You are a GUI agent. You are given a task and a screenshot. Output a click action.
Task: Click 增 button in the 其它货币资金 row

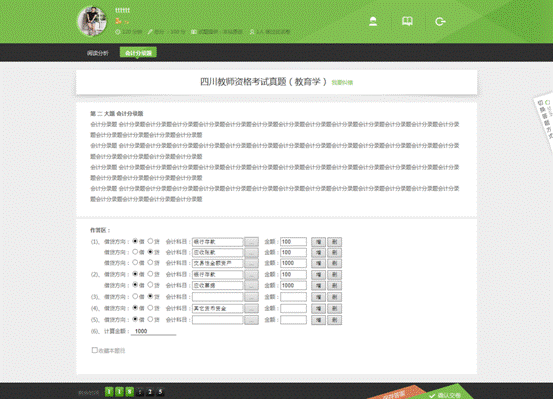(318, 309)
